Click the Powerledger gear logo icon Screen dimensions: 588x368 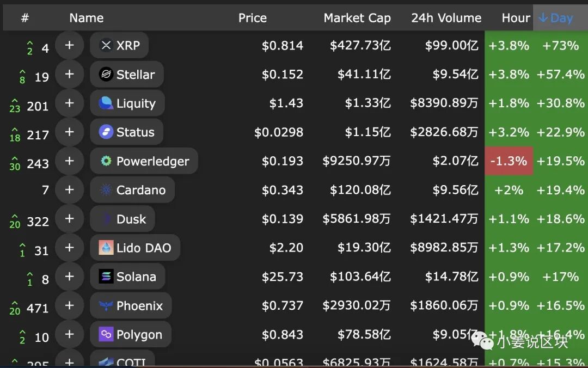(106, 161)
